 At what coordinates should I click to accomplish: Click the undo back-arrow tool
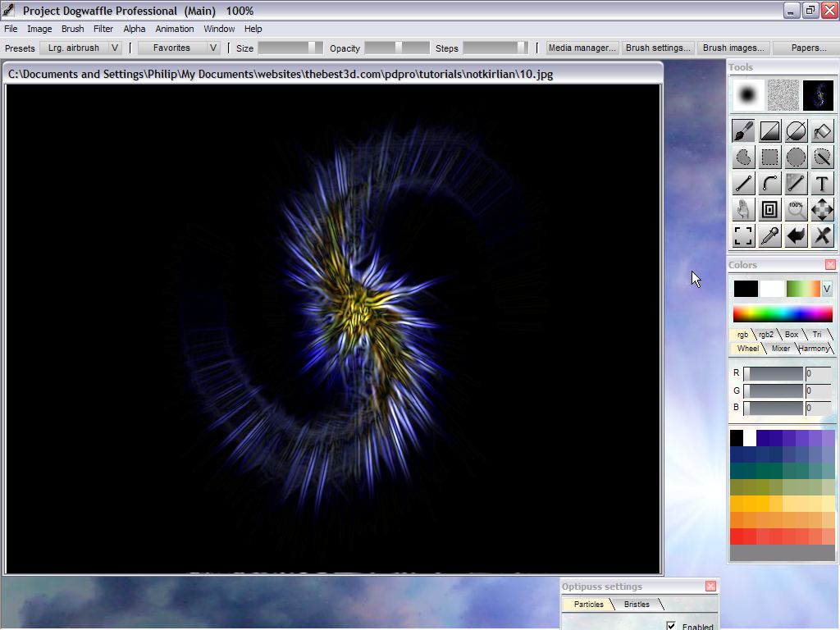tap(796, 236)
